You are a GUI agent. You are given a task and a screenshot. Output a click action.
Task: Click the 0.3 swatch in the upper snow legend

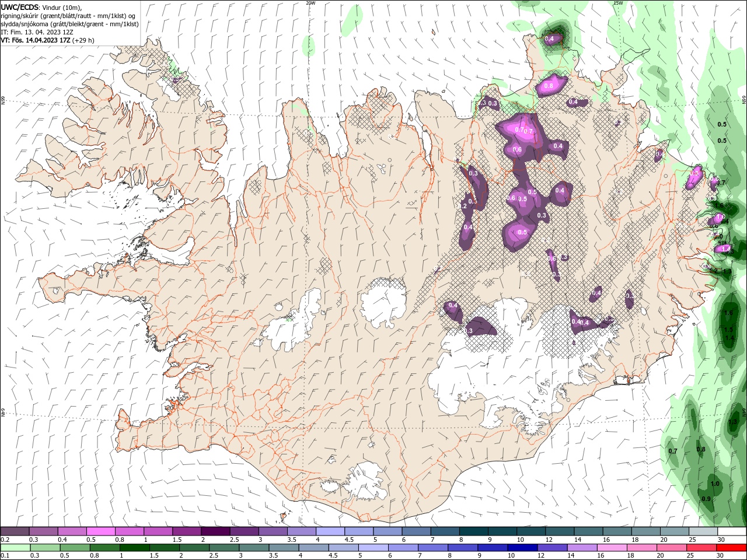click(x=43, y=531)
